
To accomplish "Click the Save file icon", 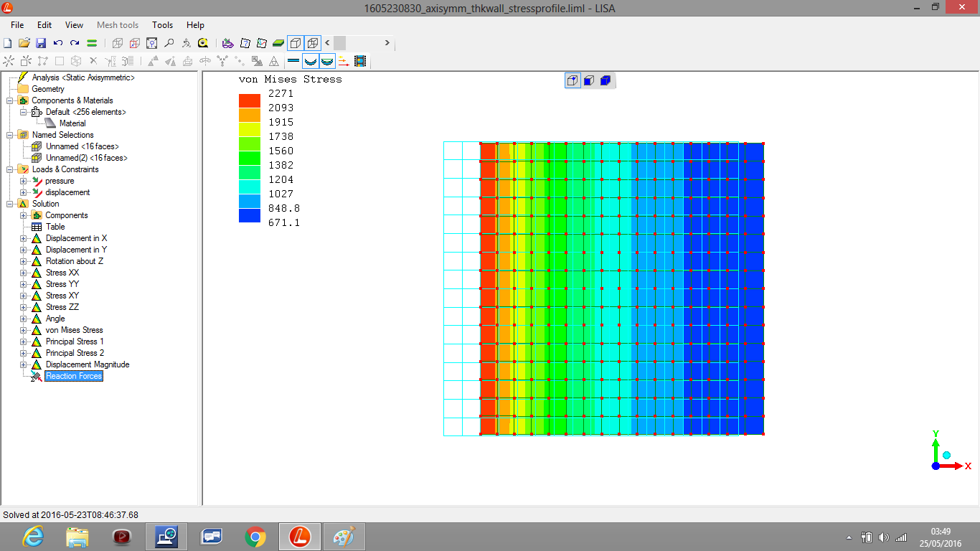I will pyautogui.click(x=41, y=43).
